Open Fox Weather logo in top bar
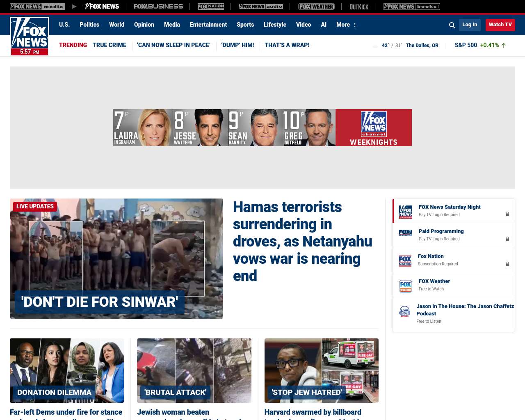Screen dimensions: 525x420 [316, 7]
